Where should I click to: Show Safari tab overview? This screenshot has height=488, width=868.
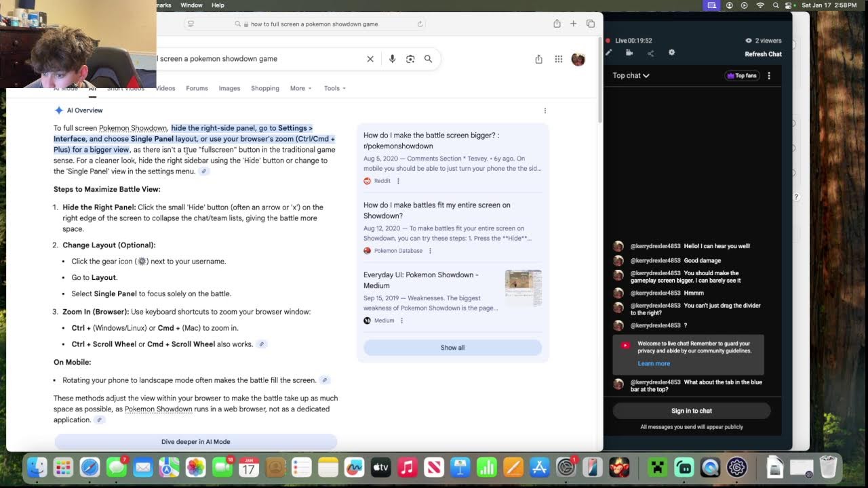click(x=591, y=24)
